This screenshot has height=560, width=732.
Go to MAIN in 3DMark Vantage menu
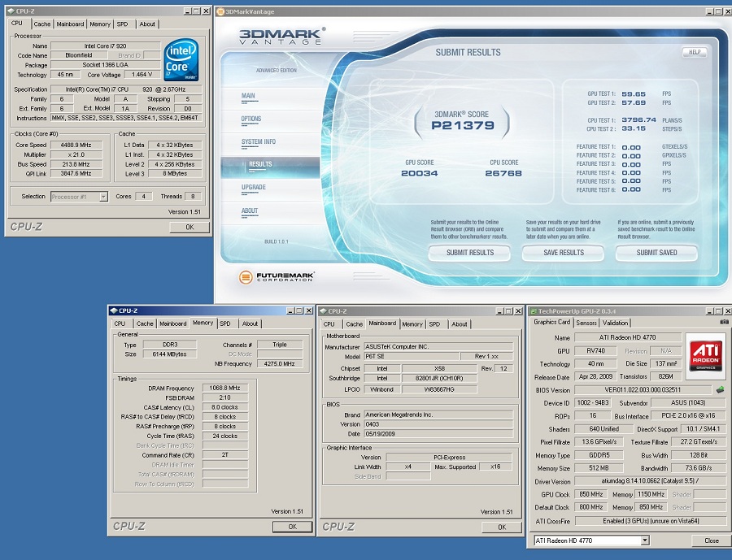tap(248, 96)
